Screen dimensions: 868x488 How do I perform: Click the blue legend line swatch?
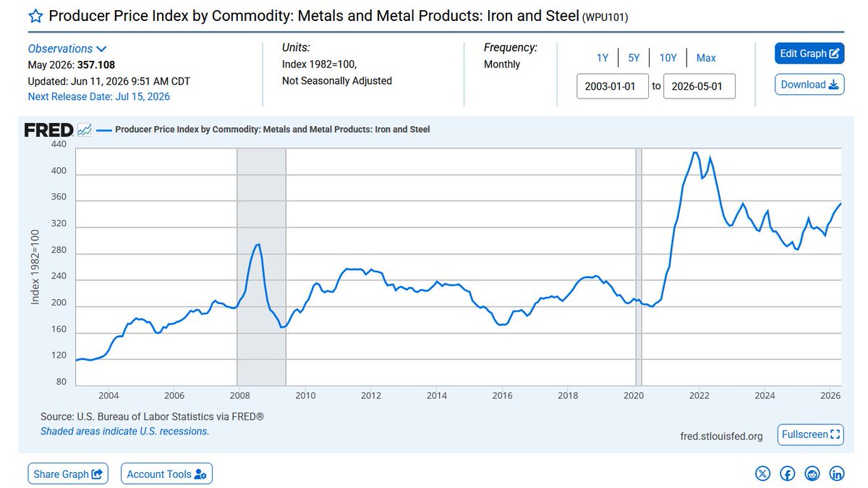tap(104, 130)
